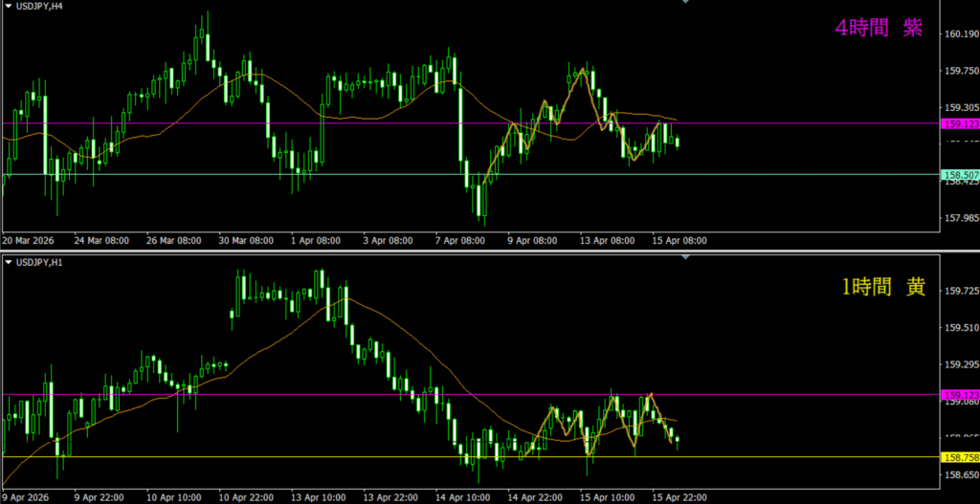
Task: Click the USDJPY,H4 chart title text
Action: [40, 7]
